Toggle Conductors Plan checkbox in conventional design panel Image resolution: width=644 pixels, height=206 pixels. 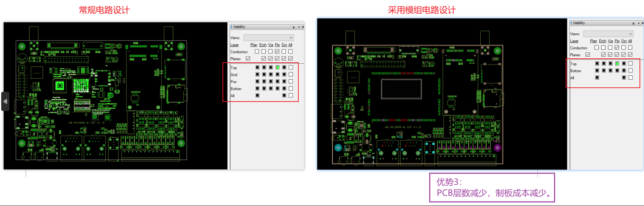tap(257, 51)
